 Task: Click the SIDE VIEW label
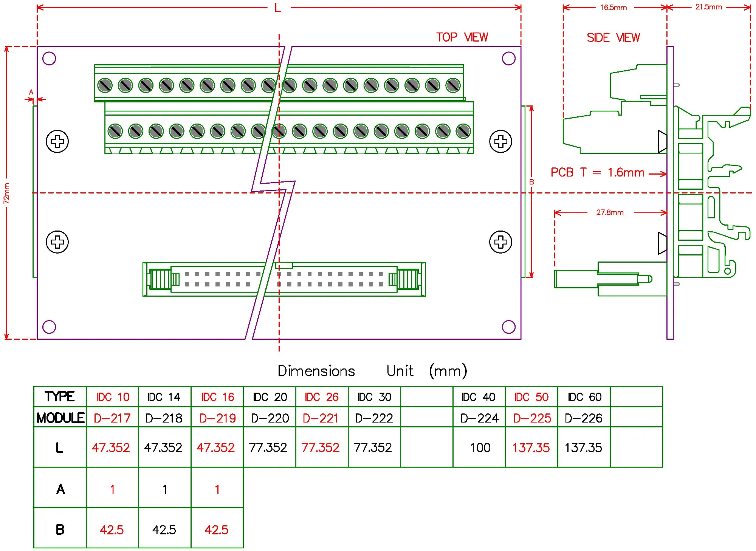(x=613, y=38)
